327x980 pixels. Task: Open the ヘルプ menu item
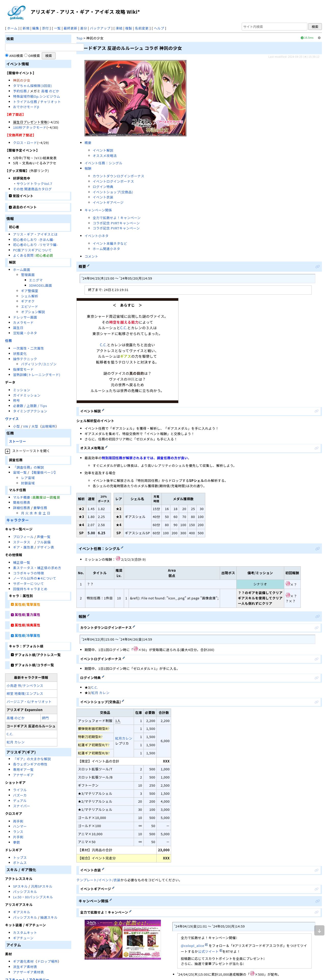pos(159,28)
